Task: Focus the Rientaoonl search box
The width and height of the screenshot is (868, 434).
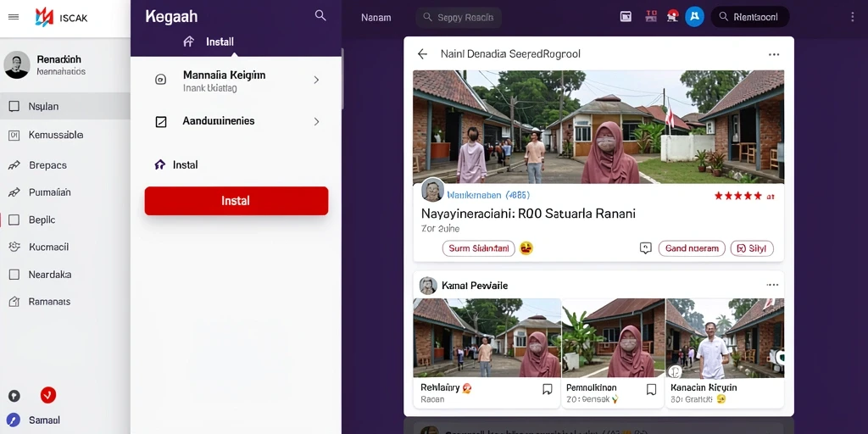Action: coord(750,17)
